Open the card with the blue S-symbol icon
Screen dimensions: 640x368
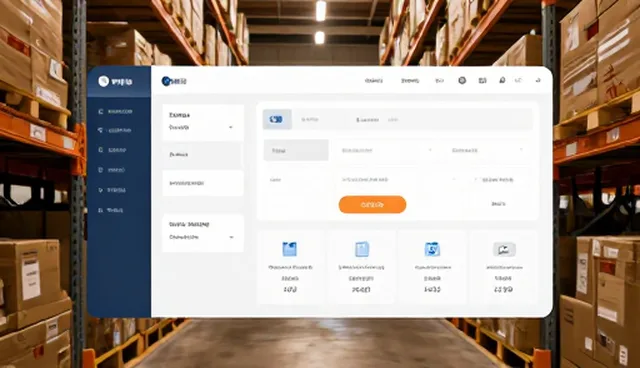432,267
